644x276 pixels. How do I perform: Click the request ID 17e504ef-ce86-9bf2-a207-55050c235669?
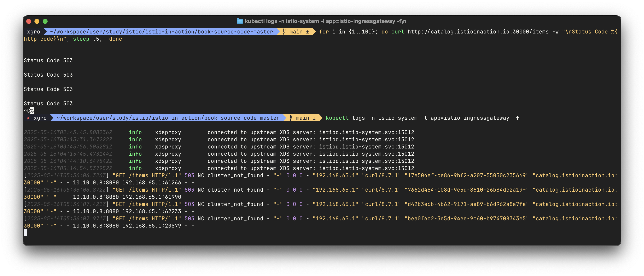pos(467,175)
